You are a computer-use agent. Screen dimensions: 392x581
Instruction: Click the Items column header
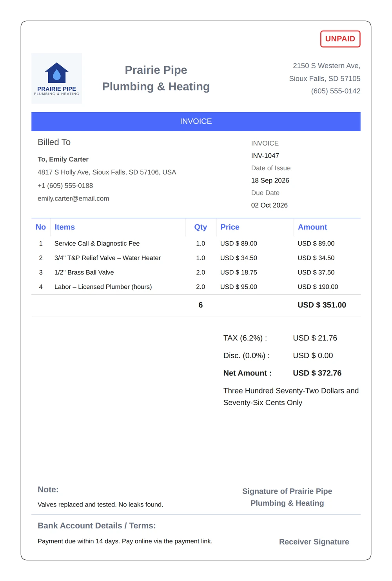coord(65,227)
